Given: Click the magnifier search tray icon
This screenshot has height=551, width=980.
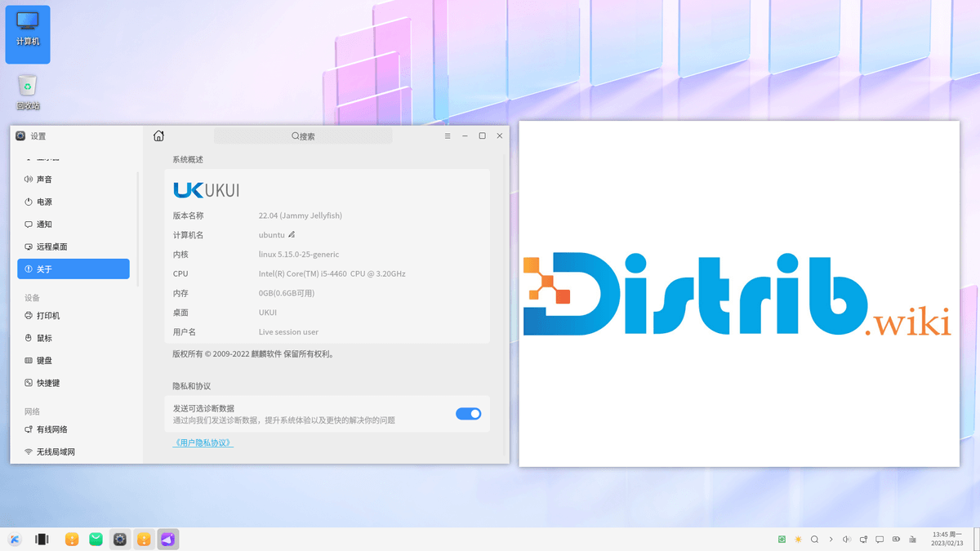Looking at the screenshot, I should [x=814, y=540].
